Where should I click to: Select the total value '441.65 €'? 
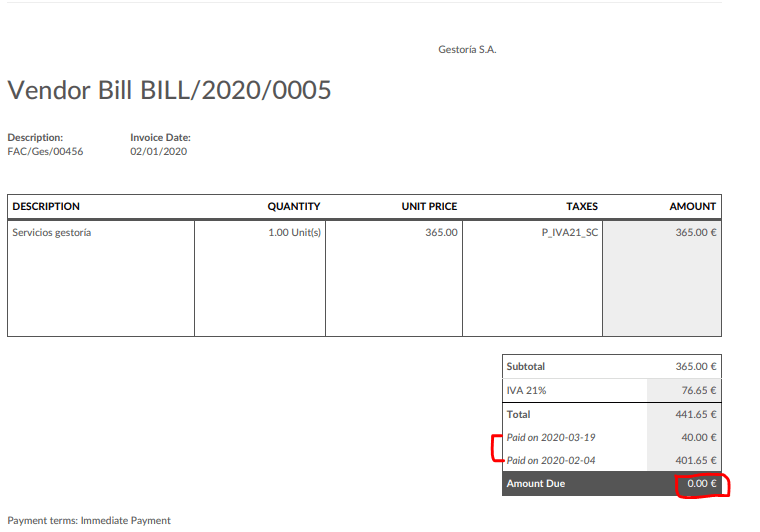pyautogui.click(x=696, y=415)
